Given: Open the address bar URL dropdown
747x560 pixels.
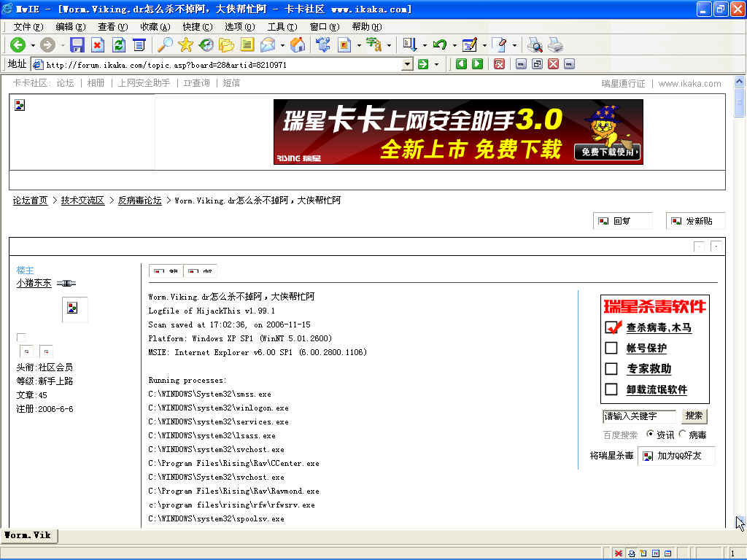Looking at the screenshot, I should [x=407, y=64].
